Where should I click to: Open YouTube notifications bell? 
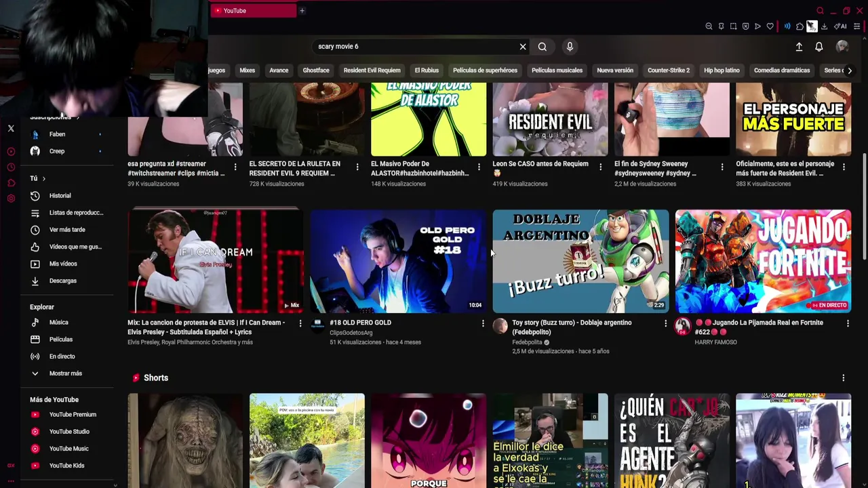(819, 47)
